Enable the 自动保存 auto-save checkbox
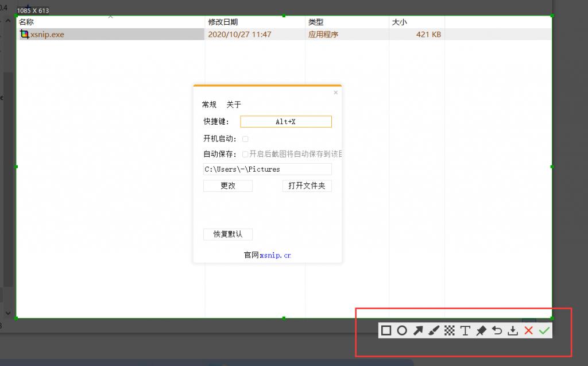The height and width of the screenshot is (366, 588). tap(245, 153)
